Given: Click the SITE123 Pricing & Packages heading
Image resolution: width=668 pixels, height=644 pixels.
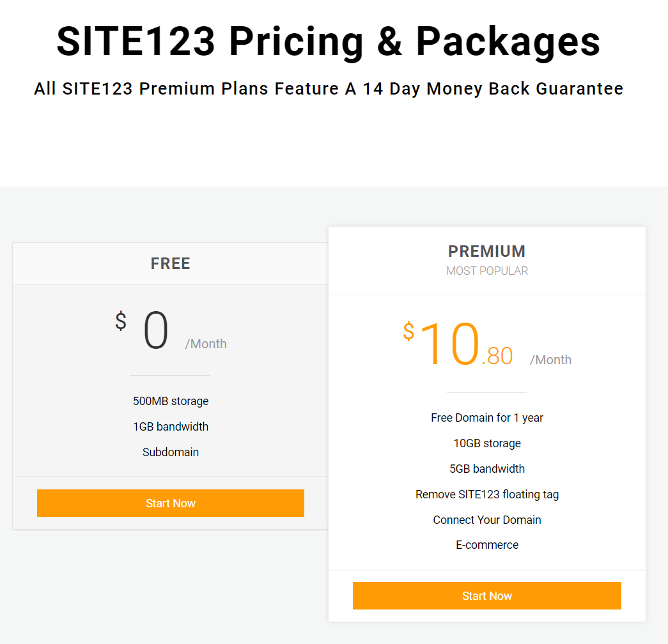Looking at the screenshot, I should coord(328,42).
